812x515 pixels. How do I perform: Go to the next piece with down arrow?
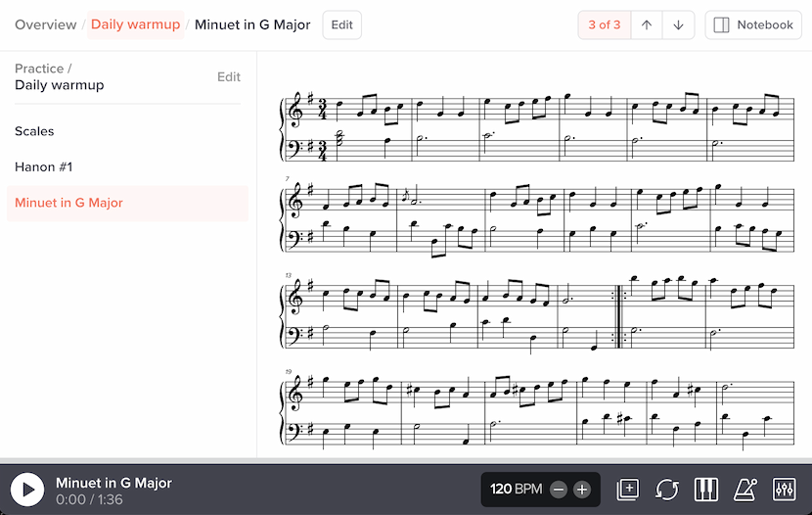678,25
